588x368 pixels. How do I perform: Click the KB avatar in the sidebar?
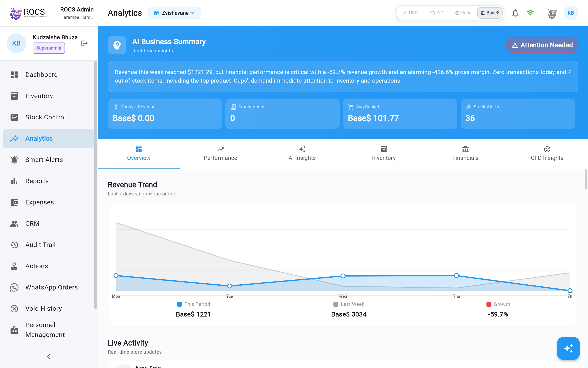click(16, 43)
